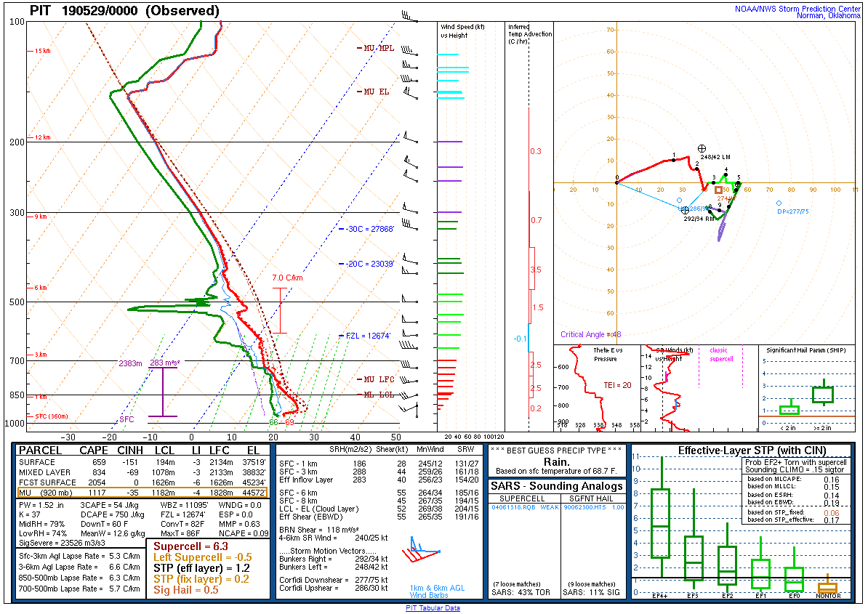868x614 pixels.
Task: Open the PIT Tabular Data link
Action: (x=433, y=608)
